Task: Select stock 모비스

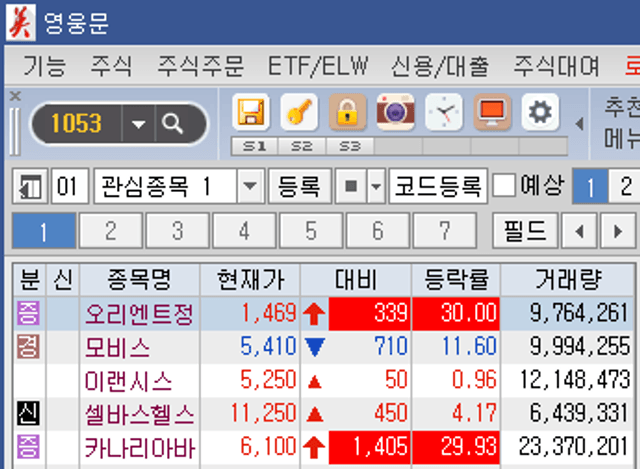Action: coord(118,347)
